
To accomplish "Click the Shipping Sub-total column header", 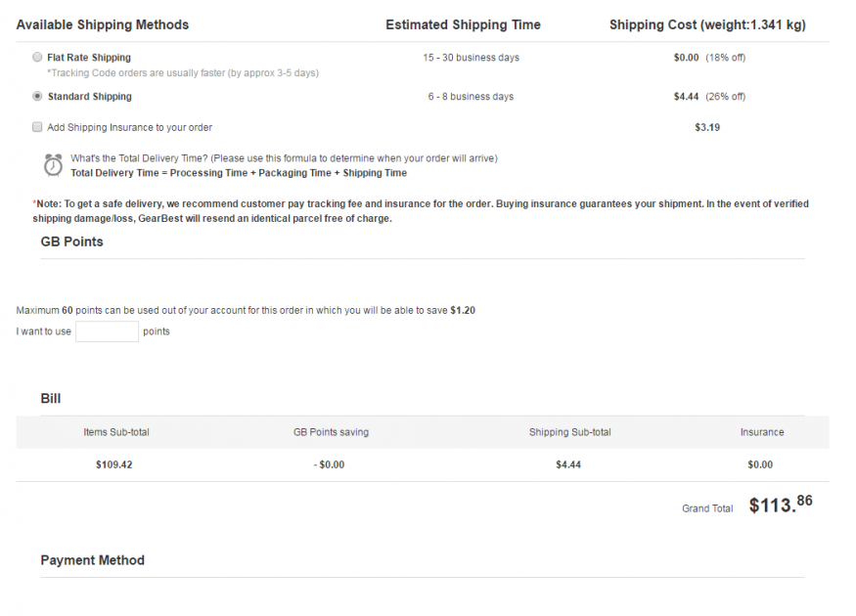I will [x=570, y=432].
